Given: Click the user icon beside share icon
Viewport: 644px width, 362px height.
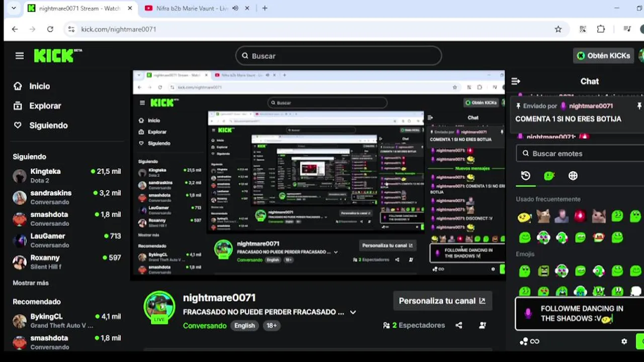Looking at the screenshot, I should coord(482,325).
